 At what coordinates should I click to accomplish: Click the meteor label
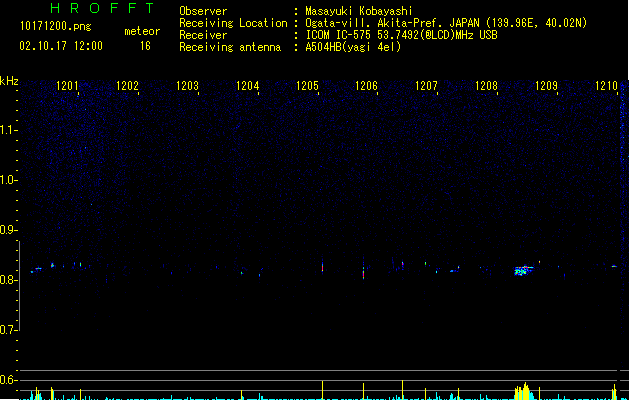coord(142,31)
